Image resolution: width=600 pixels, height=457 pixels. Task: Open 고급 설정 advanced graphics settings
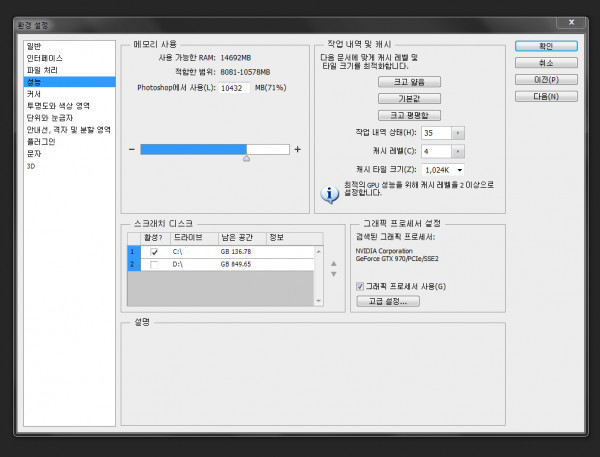tap(387, 301)
